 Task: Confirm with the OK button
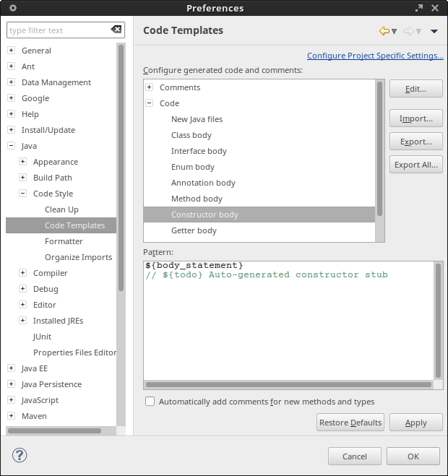(x=413, y=456)
